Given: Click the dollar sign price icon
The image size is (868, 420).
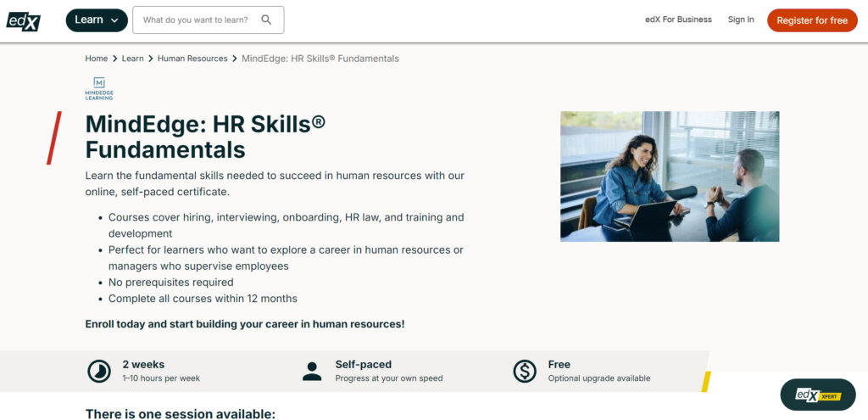Looking at the screenshot, I should 524,372.
